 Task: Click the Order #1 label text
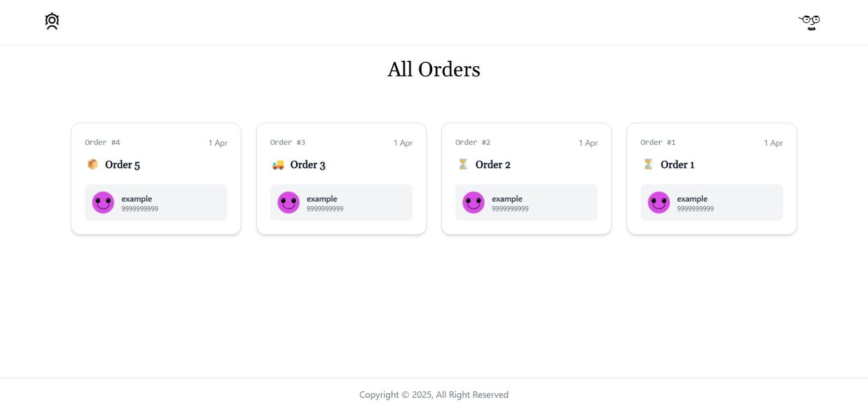coord(658,142)
